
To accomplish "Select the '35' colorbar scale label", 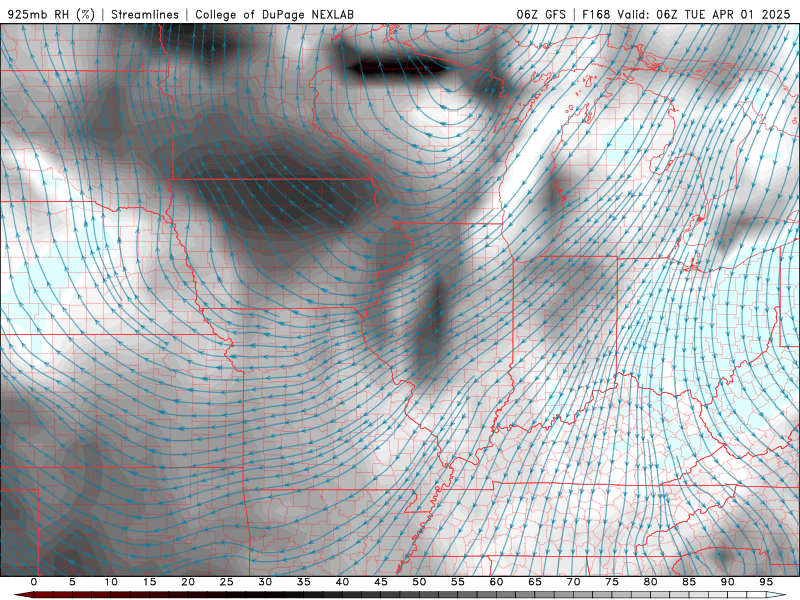I will [304, 582].
